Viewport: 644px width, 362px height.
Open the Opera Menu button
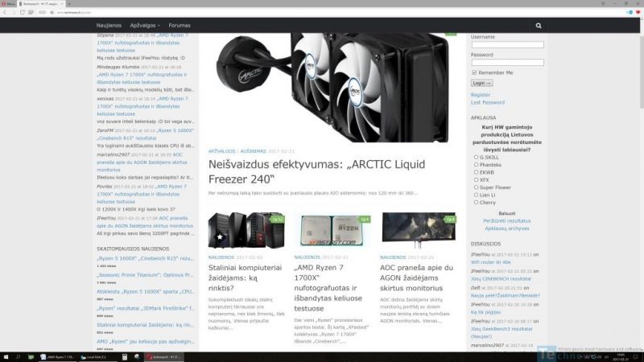[8, 4]
